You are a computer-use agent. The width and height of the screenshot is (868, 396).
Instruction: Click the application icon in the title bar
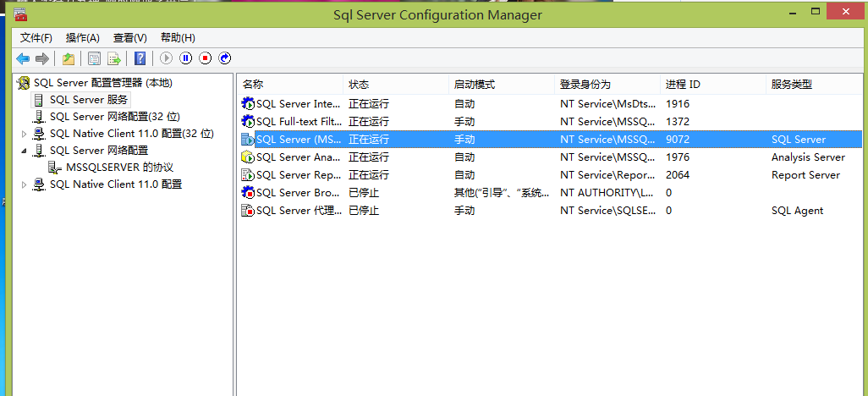pos(20,15)
